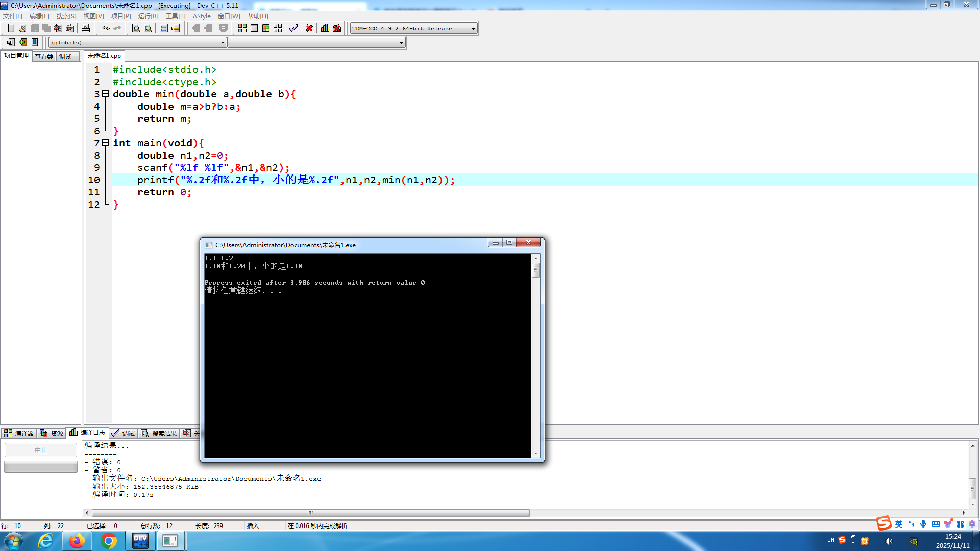Image resolution: width=980 pixels, height=551 pixels.
Task: Open the 运行[R] menu
Action: pos(148,16)
